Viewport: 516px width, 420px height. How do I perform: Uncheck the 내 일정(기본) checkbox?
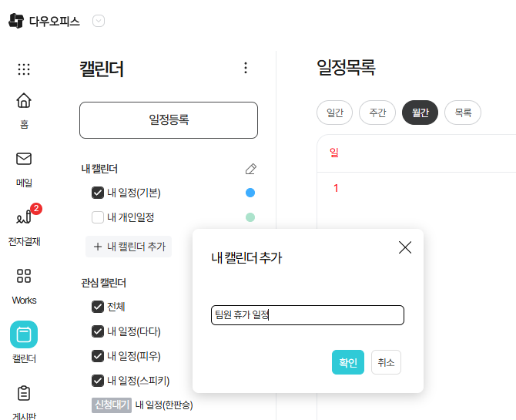[98, 193]
